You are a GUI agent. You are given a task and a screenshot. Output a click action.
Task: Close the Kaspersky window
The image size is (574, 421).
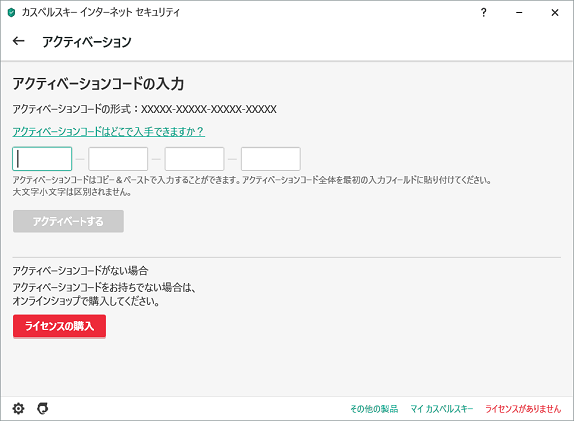pyautogui.click(x=555, y=13)
